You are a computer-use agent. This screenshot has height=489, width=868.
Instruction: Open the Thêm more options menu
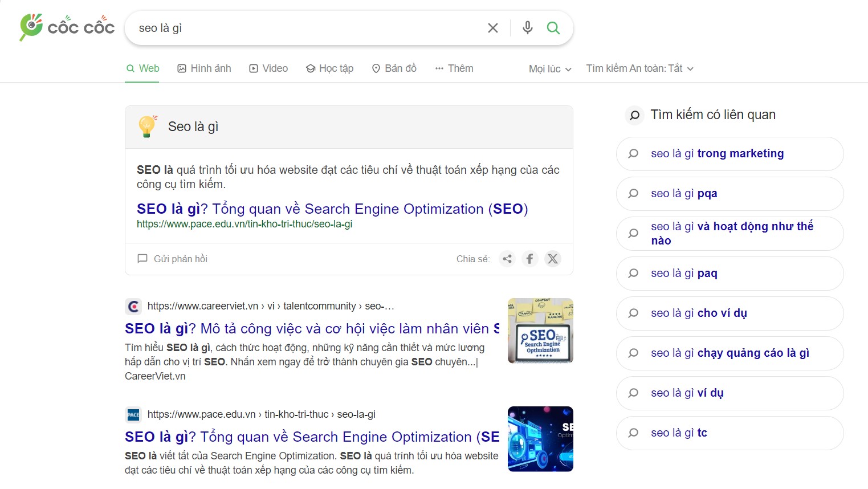coord(454,68)
